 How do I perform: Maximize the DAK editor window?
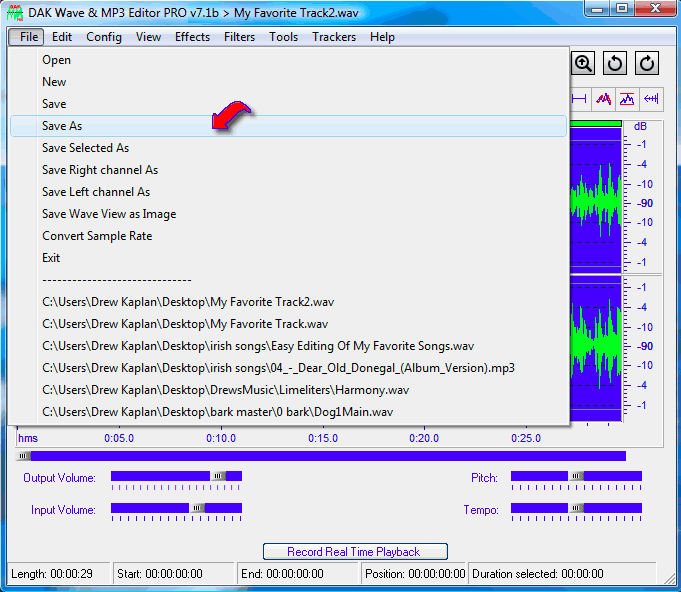click(x=622, y=8)
